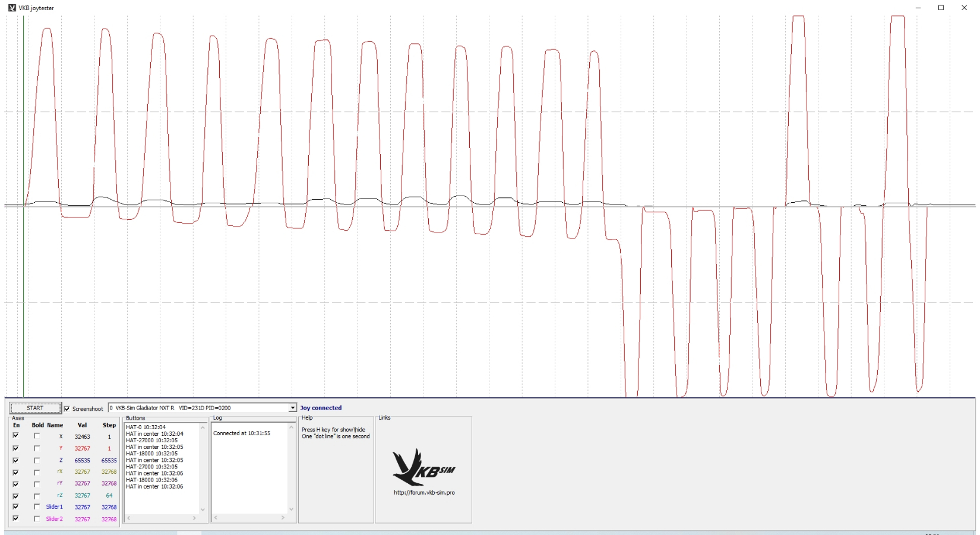980x535 pixels.
Task: Click the Step column header
Action: pos(109,425)
